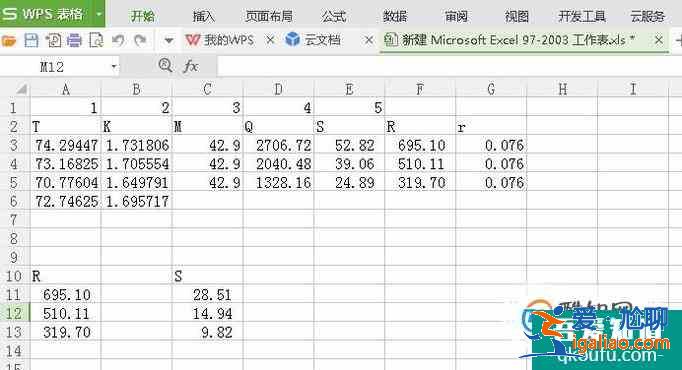The width and height of the screenshot is (682, 370).
Task: Select the 数据 ribbon tab
Action: [x=395, y=17]
